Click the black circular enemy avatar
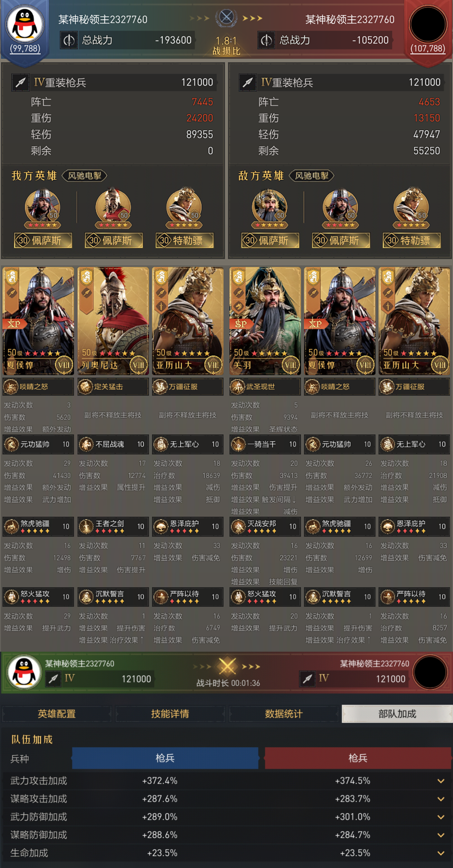Image resolution: width=453 pixels, height=868 pixels. (428, 24)
